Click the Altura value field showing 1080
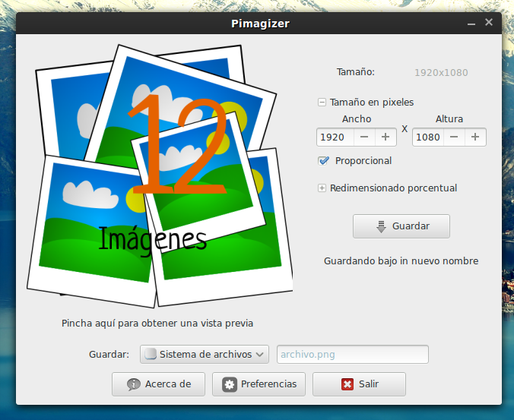The width and height of the screenshot is (514, 420). click(x=427, y=137)
